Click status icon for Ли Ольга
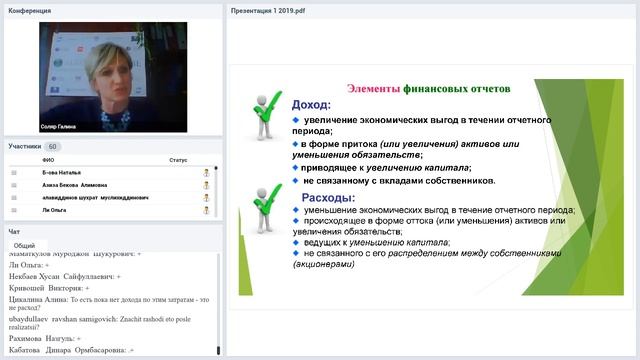Screen dimensions: 640x360 pos(206,211)
